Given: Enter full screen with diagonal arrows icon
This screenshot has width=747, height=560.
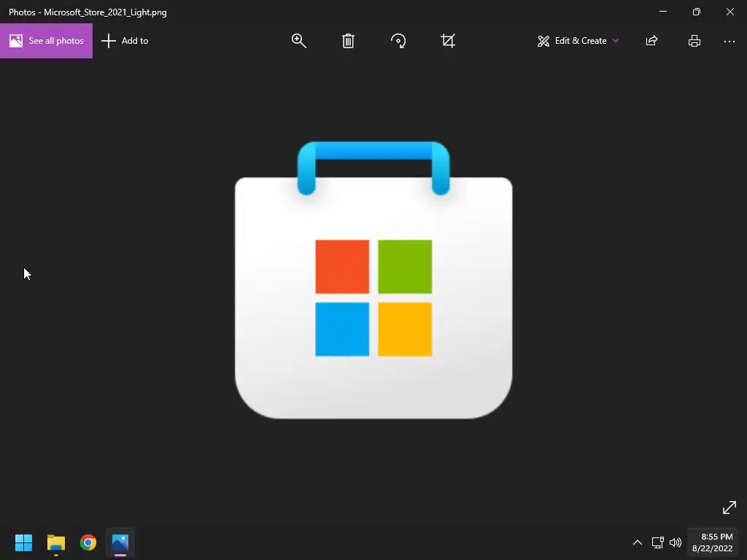Looking at the screenshot, I should 729,507.
